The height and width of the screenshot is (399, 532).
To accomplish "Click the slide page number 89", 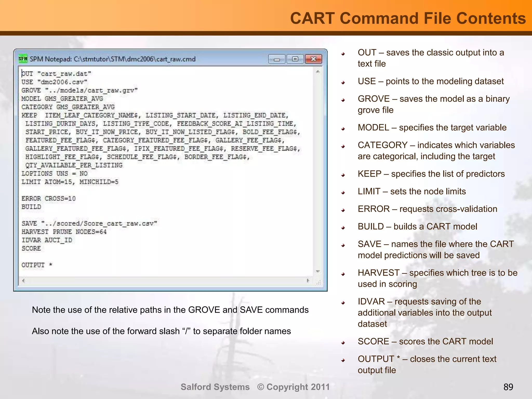I will point(508,387).
